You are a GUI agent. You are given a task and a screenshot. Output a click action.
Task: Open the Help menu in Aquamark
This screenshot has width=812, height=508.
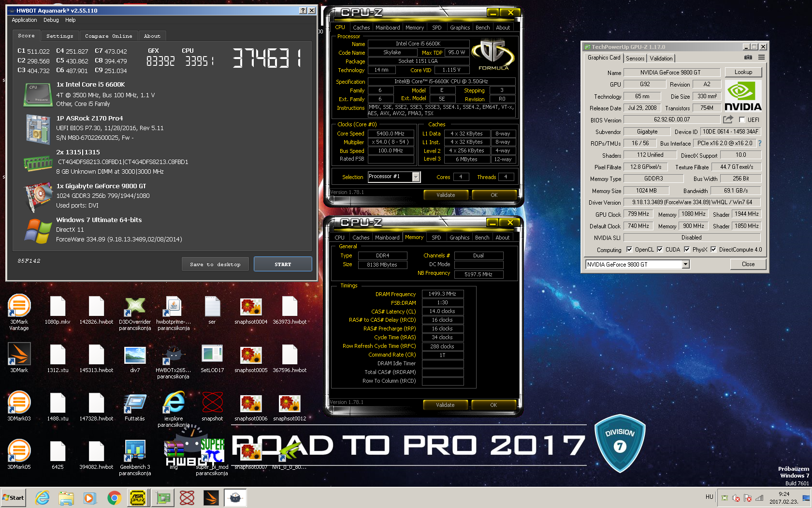coord(71,20)
